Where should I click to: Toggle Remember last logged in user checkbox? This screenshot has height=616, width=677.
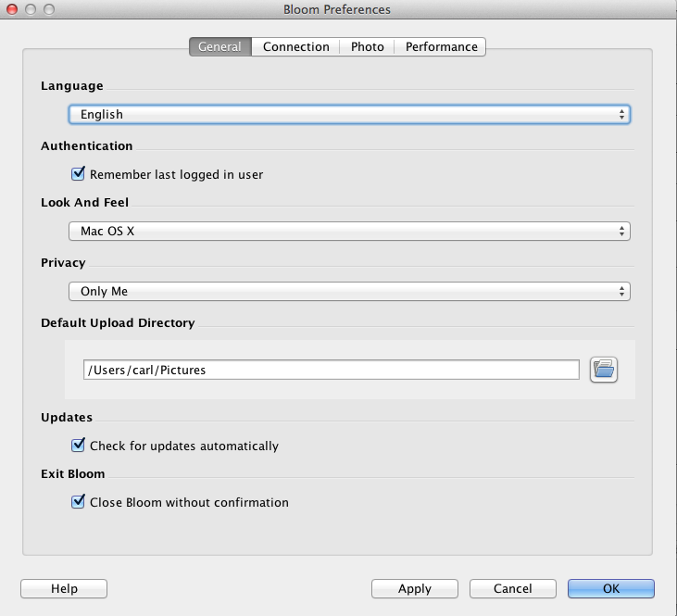pos(79,174)
